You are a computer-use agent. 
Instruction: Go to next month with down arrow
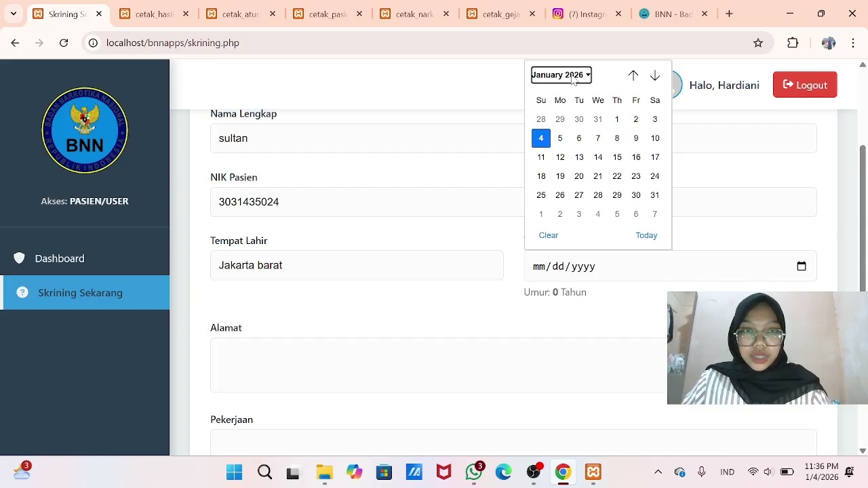[654, 75]
